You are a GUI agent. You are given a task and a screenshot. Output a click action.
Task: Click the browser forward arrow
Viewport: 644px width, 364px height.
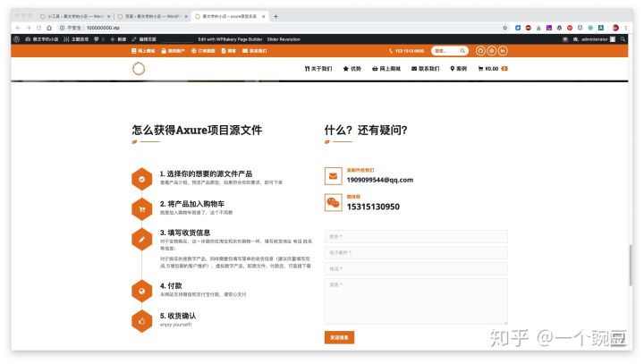coord(29,28)
